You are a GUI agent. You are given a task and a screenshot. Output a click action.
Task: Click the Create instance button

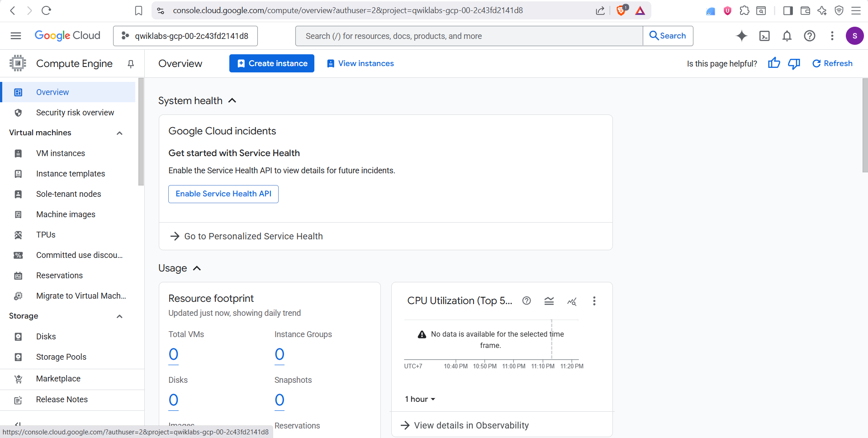point(271,63)
